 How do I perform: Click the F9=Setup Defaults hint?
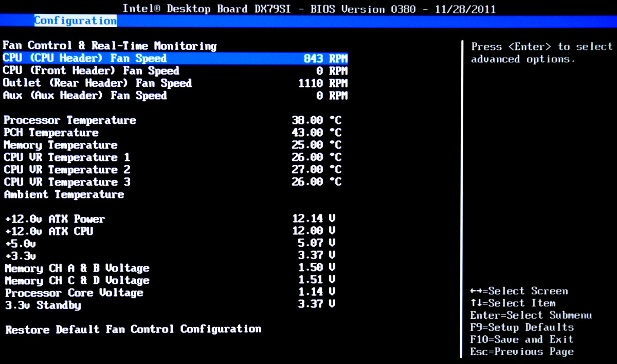tap(522, 327)
